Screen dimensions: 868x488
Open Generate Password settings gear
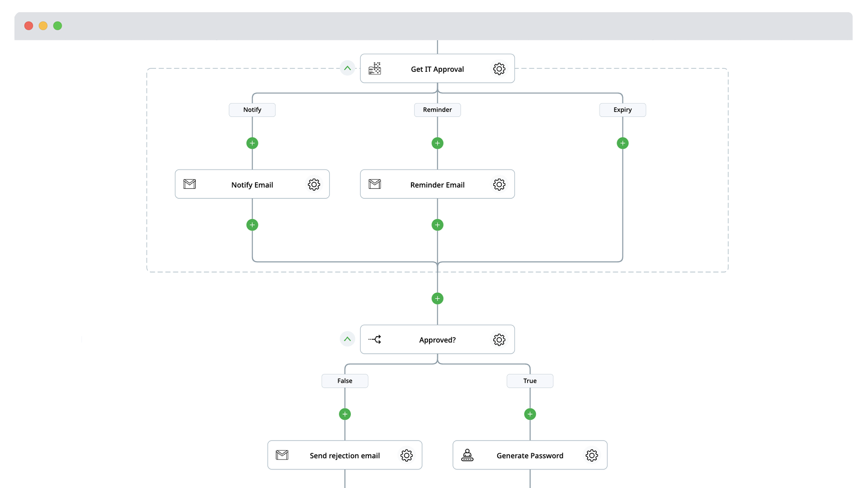(592, 455)
